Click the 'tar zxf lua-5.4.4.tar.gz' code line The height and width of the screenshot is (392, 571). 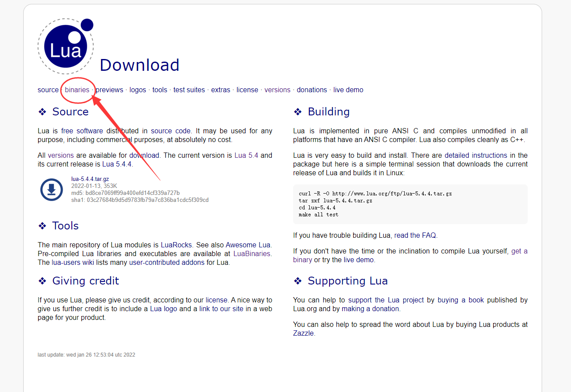click(x=336, y=200)
